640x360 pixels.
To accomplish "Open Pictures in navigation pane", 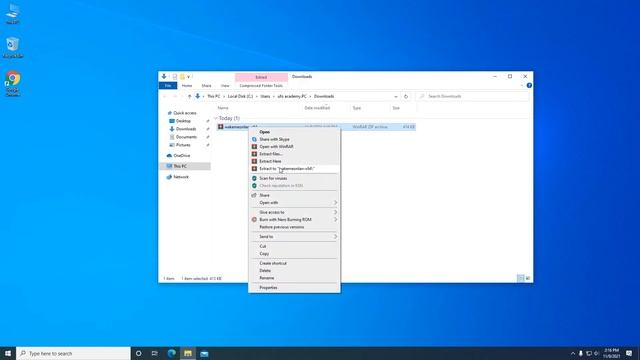I will click(183, 145).
